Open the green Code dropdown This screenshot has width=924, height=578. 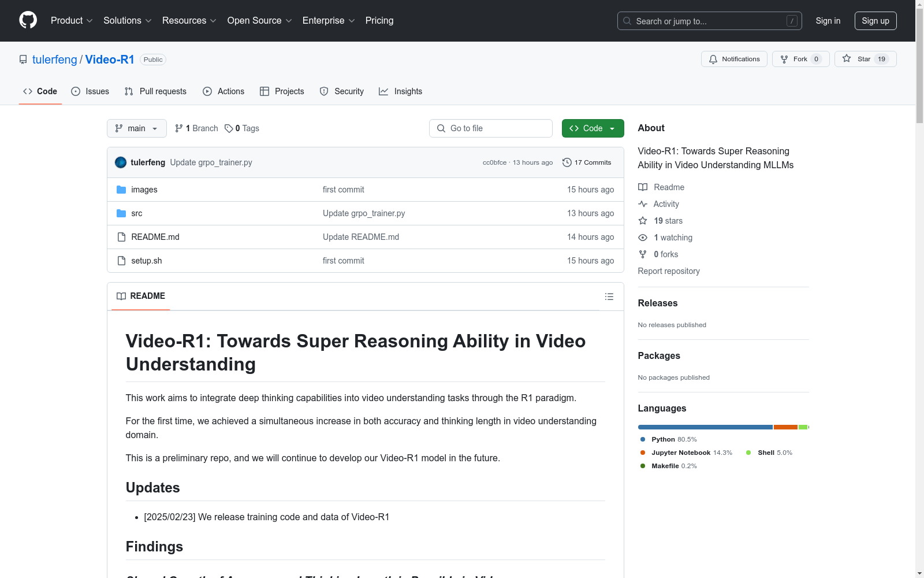click(x=593, y=128)
